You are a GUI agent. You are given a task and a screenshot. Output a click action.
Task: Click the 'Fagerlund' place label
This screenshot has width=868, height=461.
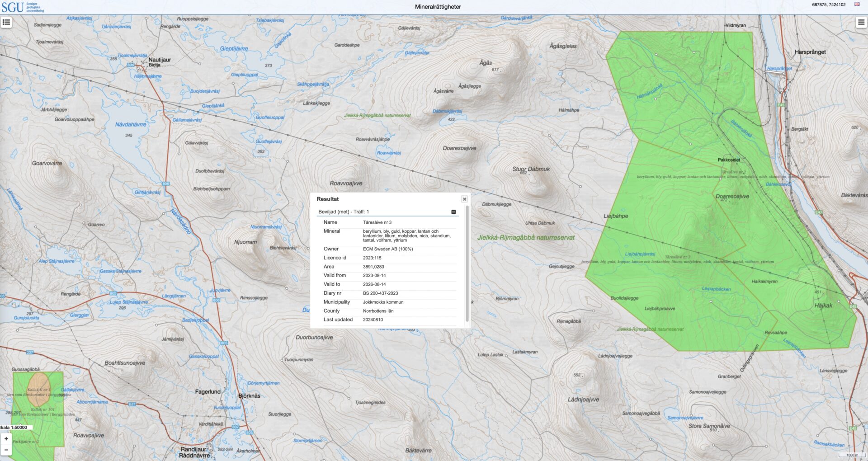208,392
